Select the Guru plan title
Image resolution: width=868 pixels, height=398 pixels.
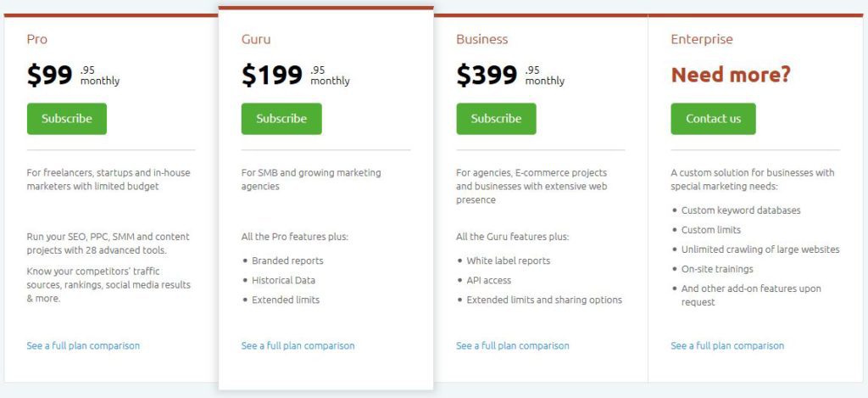coord(256,39)
